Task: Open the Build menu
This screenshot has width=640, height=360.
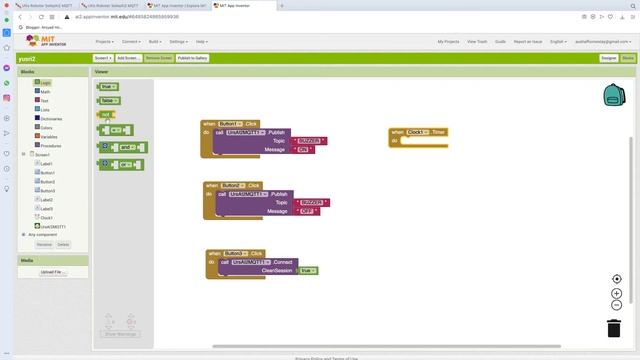Action: [x=155, y=42]
